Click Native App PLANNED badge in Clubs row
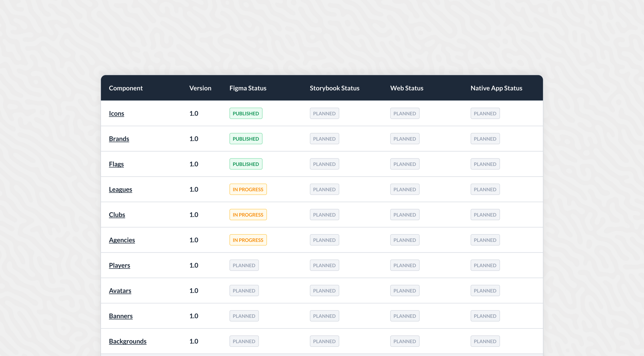Screen dimensions: 644x356 (x=485, y=215)
